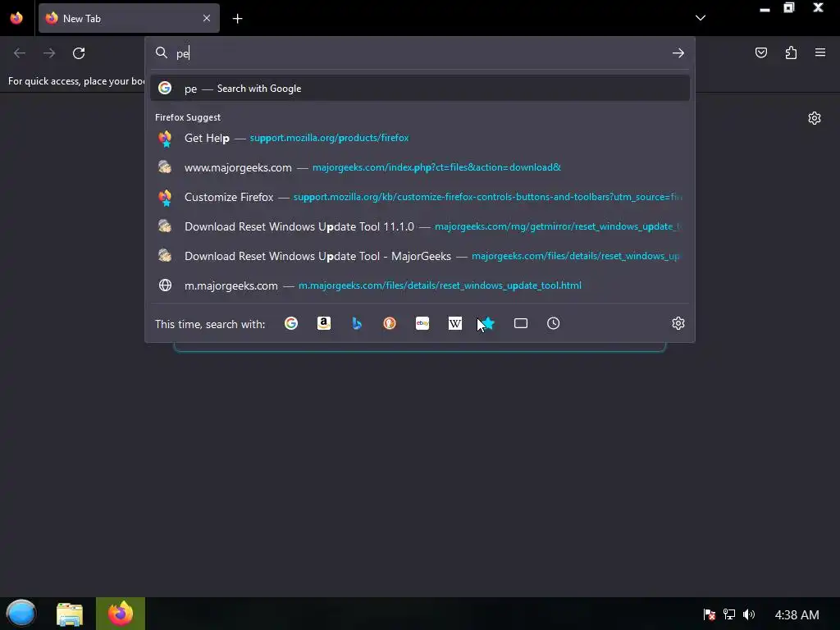Open File Explorer from the taskbar
The width and height of the screenshot is (840, 630).
[x=70, y=614]
